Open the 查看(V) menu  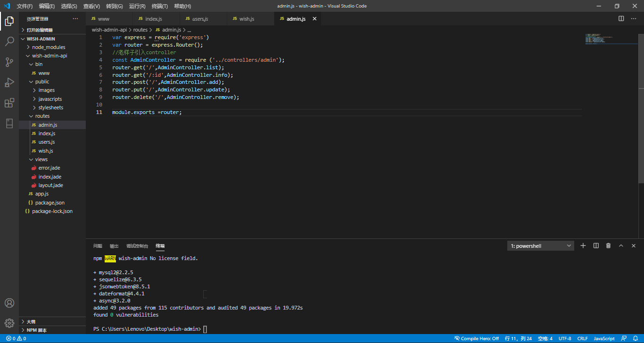(x=91, y=6)
